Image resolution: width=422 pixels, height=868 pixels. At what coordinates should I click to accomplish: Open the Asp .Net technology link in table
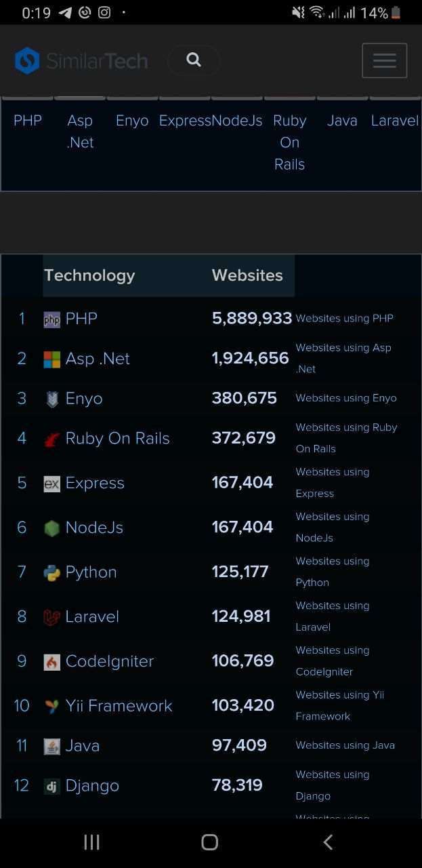pyautogui.click(x=98, y=359)
